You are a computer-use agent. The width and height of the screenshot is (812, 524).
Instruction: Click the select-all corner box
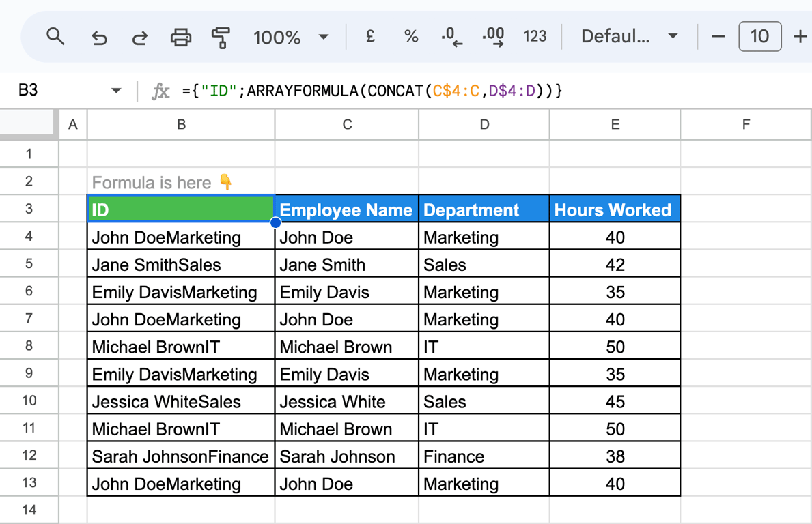coord(27,124)
